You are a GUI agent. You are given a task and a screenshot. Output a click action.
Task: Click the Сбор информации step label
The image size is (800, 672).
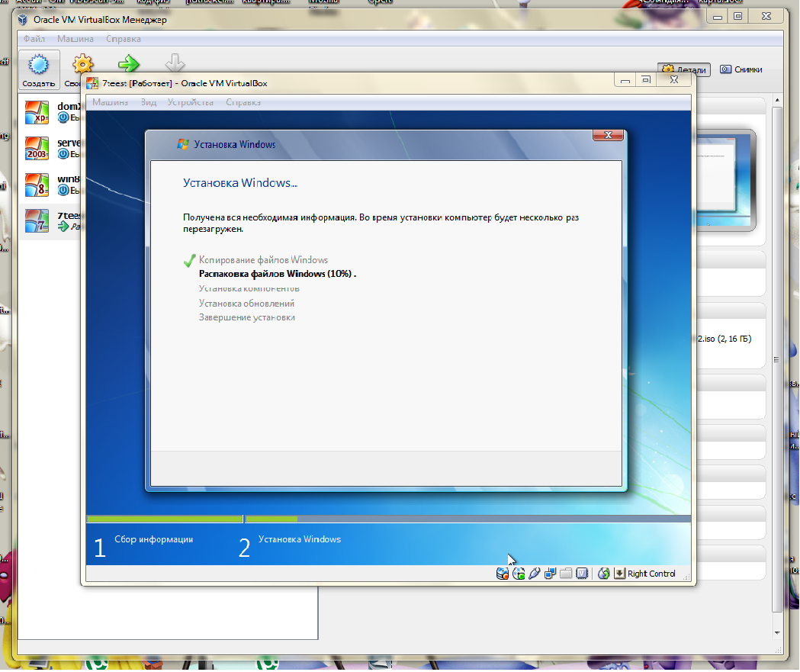click(x=153, y=539)
